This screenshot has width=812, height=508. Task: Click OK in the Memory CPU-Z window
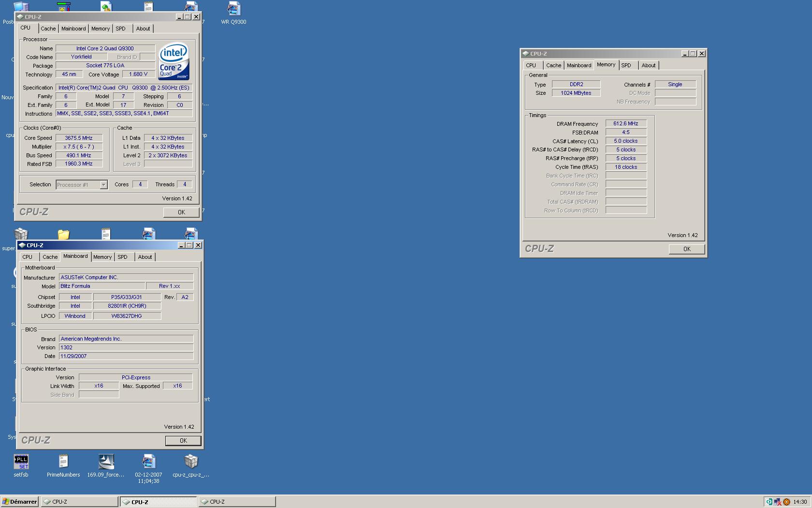(x=687, y=249)
